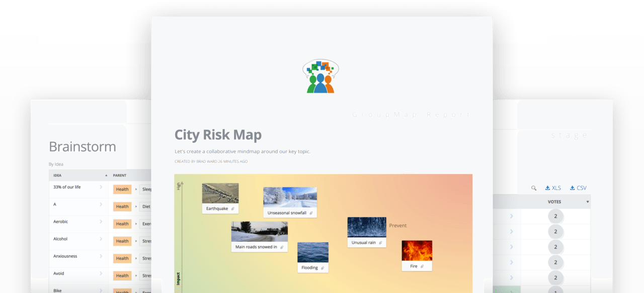Click the attachment icon on the Flooding card
This screenshot has height=293, width=644.
(x=323, y=267)
